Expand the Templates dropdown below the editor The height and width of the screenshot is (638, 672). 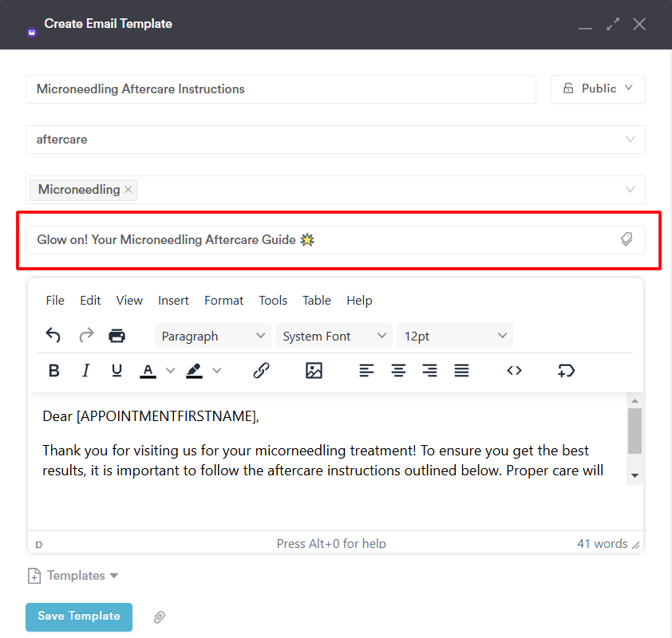click(114, 576)
